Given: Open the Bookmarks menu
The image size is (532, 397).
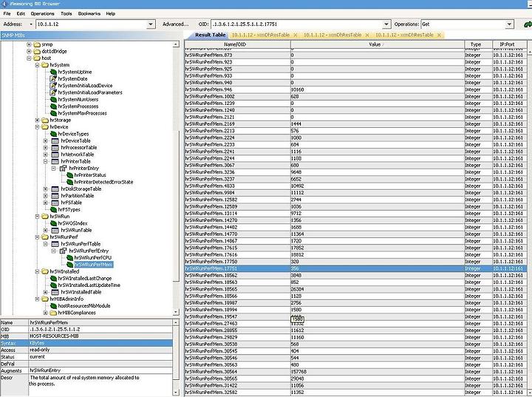Looking at the screenshot, I should (89, 13).
